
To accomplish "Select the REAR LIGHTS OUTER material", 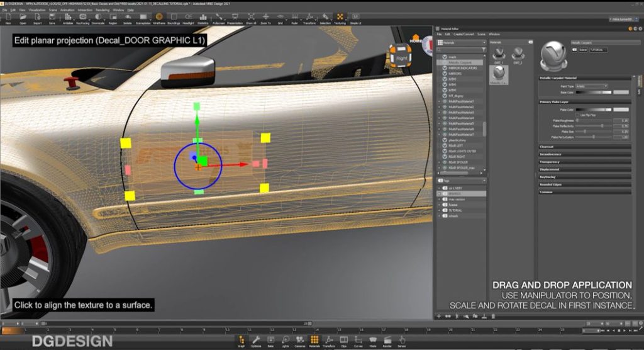I will tap(462, 151).
